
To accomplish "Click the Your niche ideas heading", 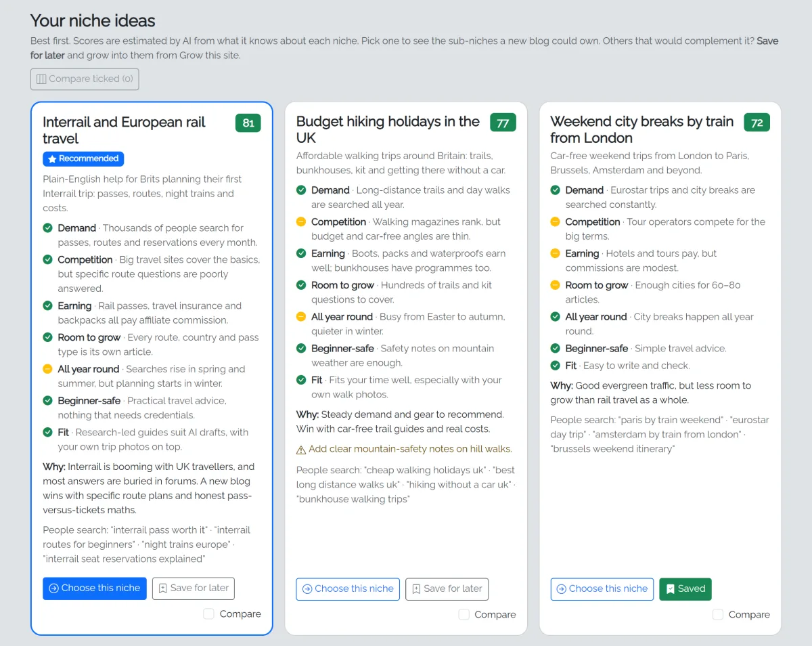I will coord(93,20).
